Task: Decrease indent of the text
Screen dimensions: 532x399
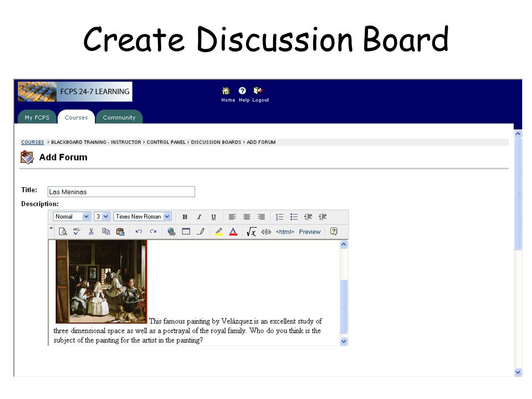Action: tap(308, 217)
